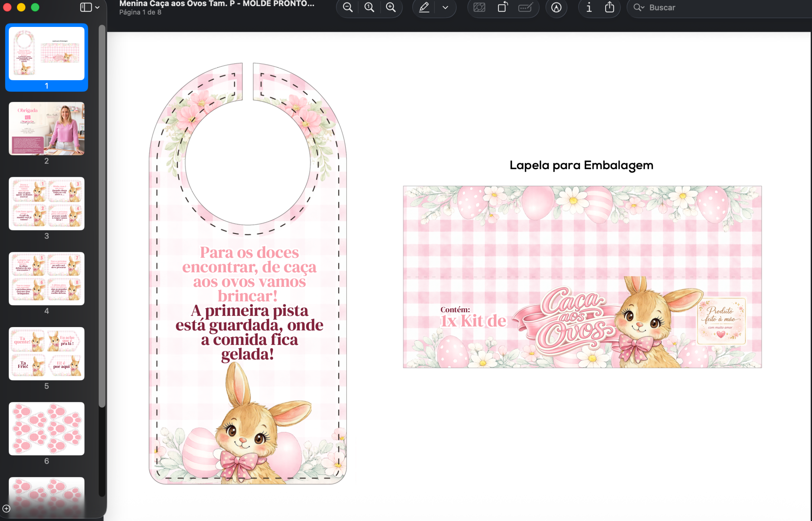Click the remove background icon
This screenshot has height=521, width=812.
point(479,7)
